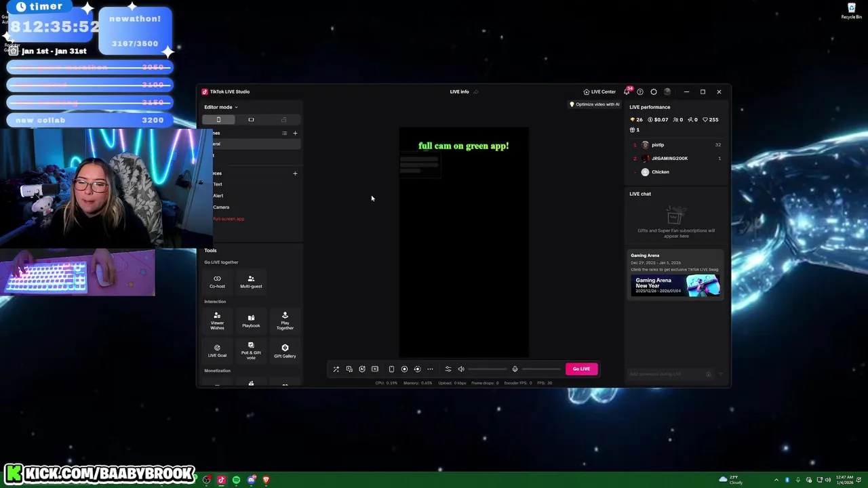Open the audio mixer settings icon
The width and height of the screenshot is (868, 488).
(x=448, y=369)
